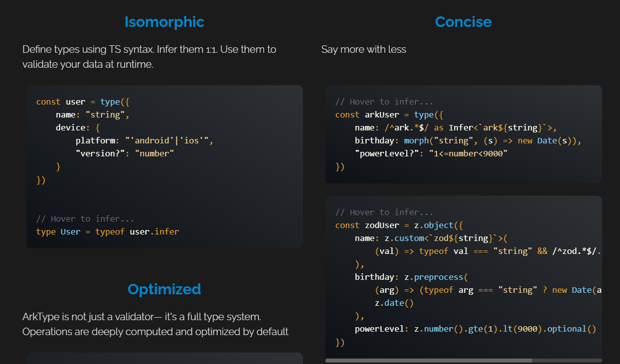Click the "version?" key in code
Viewport: 620px width, 364px height.
[x=100, y=153]
